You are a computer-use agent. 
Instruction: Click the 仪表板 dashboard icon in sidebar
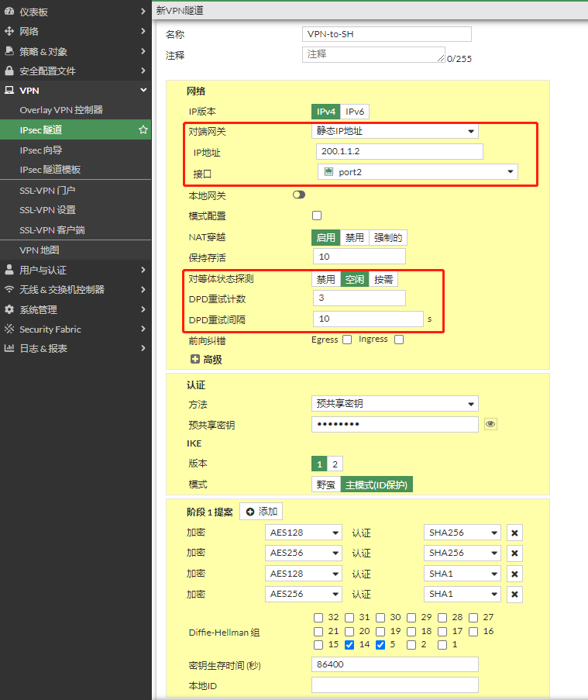click(x=9, y=12)
